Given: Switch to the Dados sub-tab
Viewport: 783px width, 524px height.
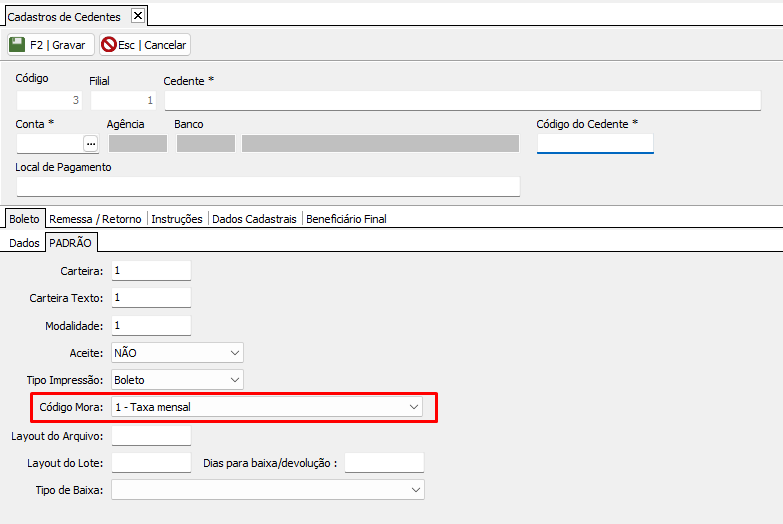Looking at the screenshot, I should [24, 243].
